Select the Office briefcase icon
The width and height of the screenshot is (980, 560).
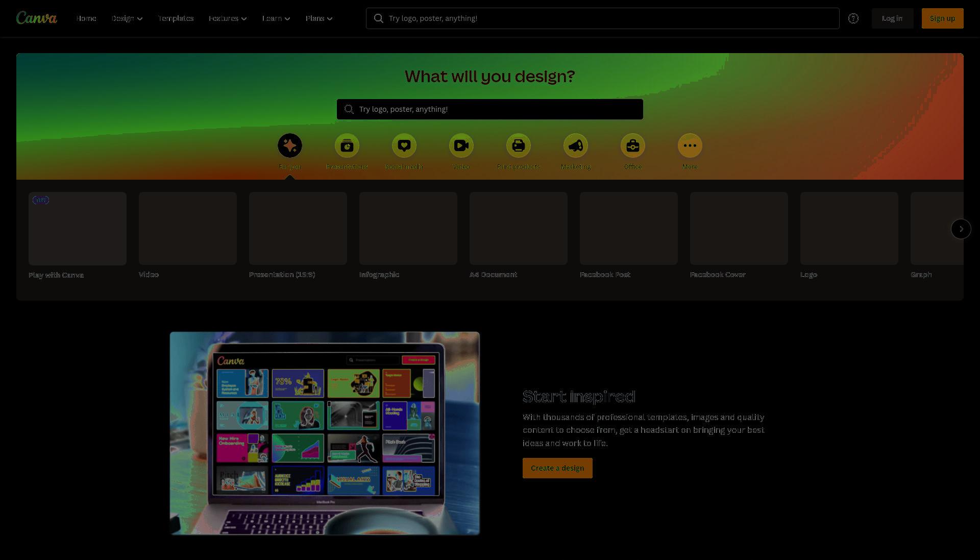tap(633, 145)
